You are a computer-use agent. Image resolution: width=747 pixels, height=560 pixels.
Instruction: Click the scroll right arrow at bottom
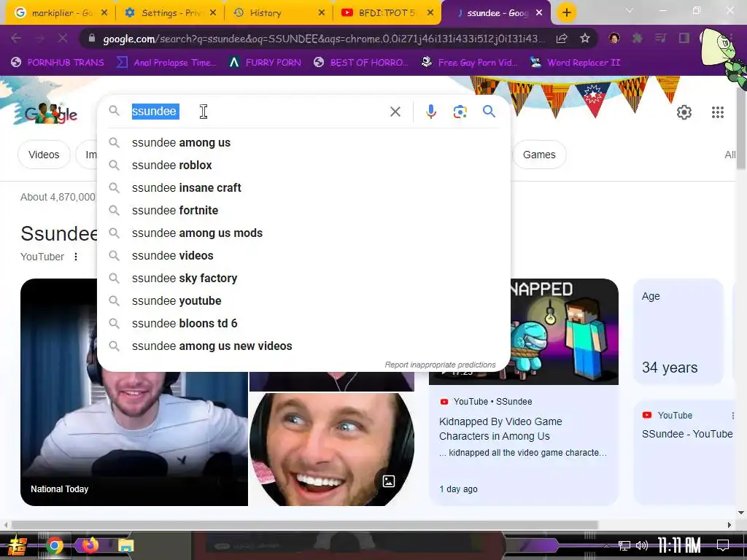(x=729, y=525)
